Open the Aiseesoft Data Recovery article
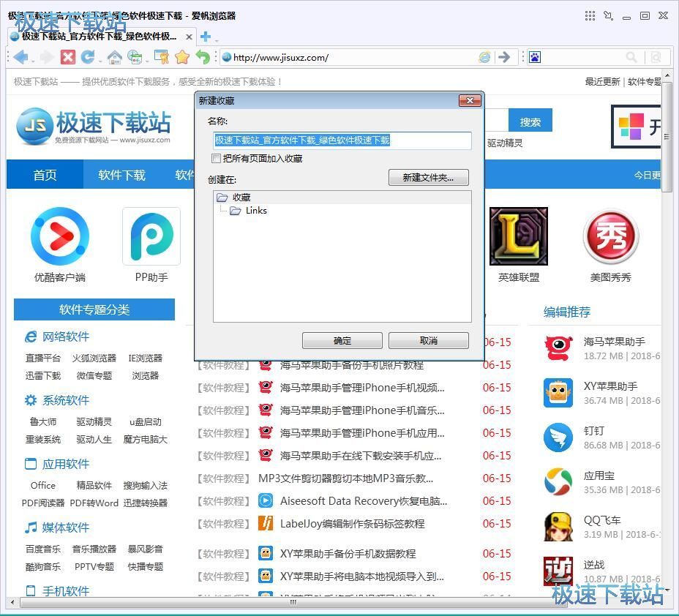The image size is (679, 616). [x=364, y=501]
